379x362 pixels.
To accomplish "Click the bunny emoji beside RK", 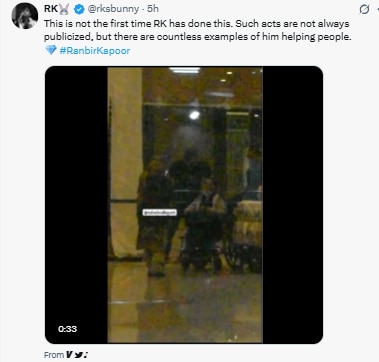I will coord(64,10).
